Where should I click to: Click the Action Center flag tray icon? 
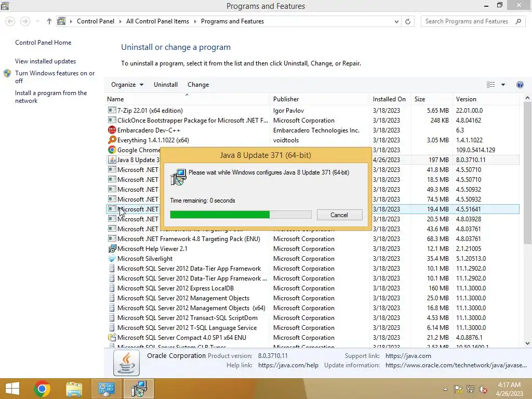coord(458,389)
